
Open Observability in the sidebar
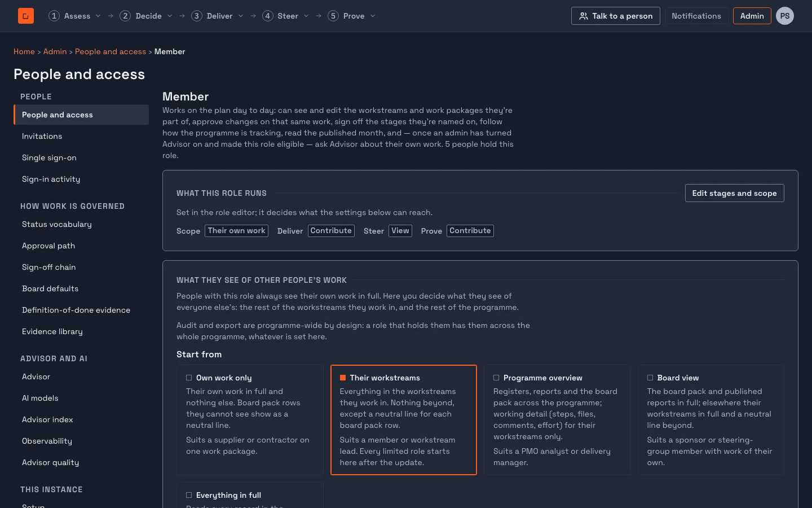[81, 441]
